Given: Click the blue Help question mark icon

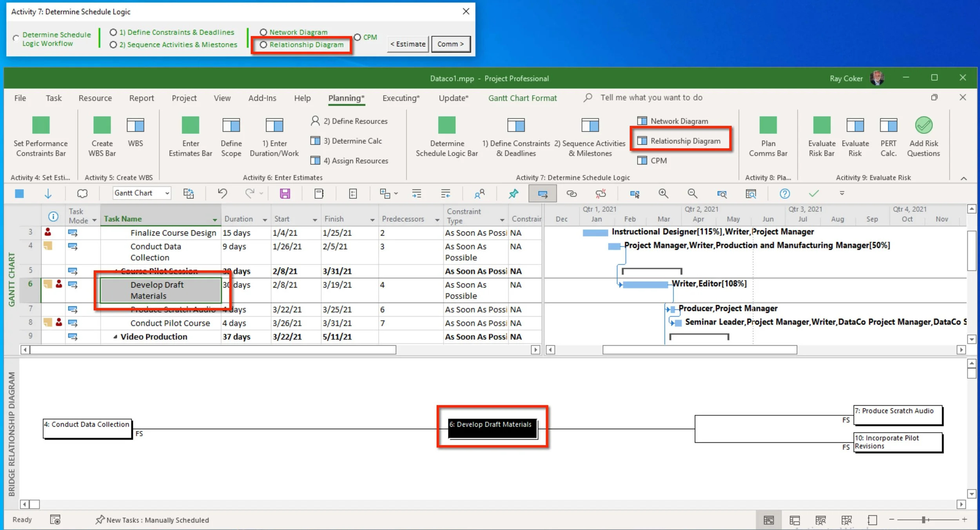Looking at the screenshot, I should (784, 193).
